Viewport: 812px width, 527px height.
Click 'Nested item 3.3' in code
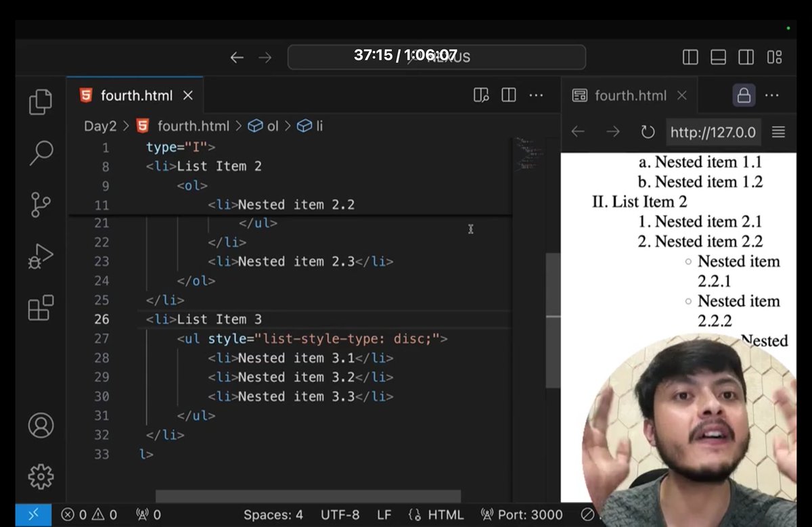[x=296, y=396]
